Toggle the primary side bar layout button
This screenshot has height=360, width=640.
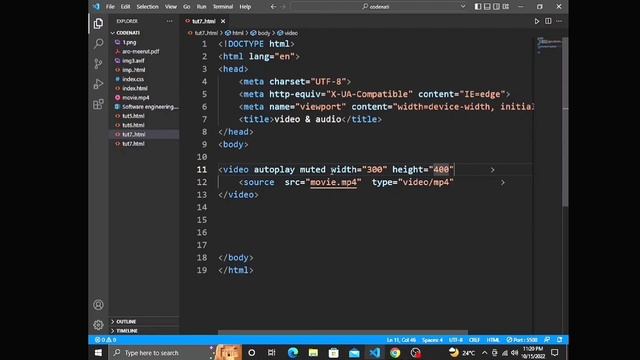[478, 7]
